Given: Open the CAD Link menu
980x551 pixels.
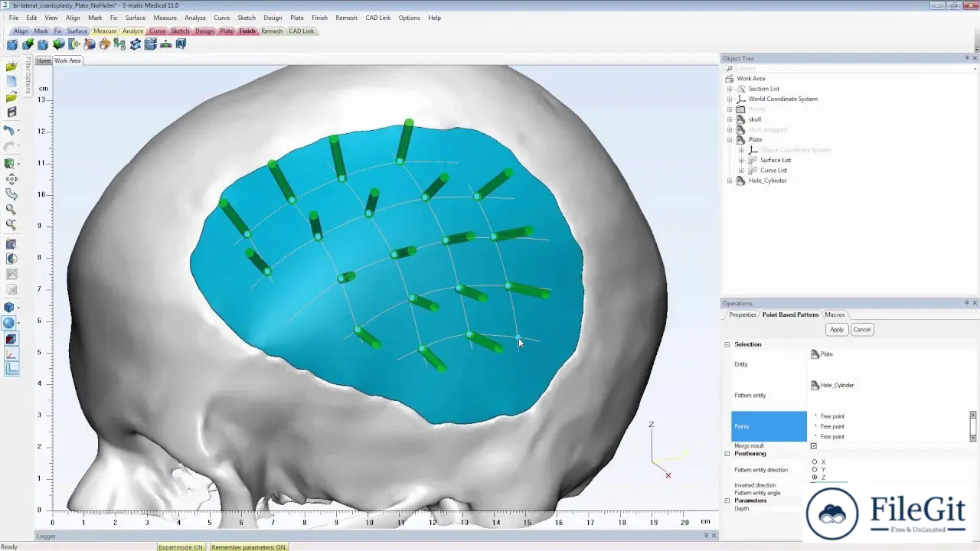Looking at the screenshot, I should 377,18.
